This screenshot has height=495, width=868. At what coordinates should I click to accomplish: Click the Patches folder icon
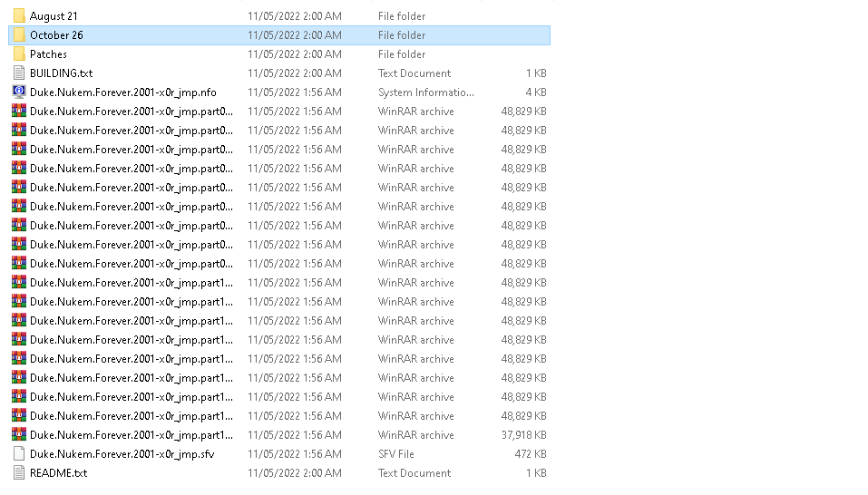tap(19, 54)
